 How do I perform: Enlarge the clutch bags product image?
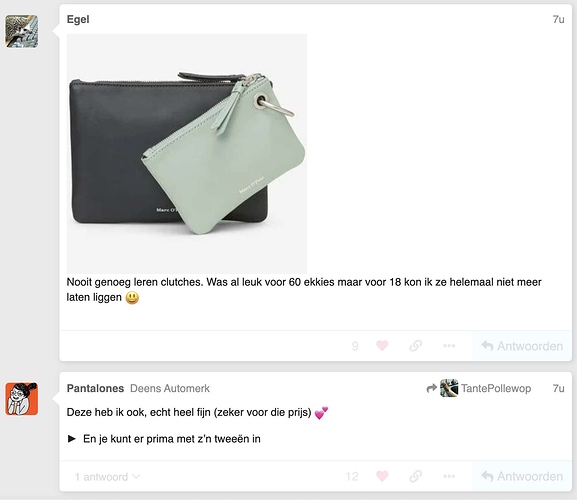click(x=187, y=154)
